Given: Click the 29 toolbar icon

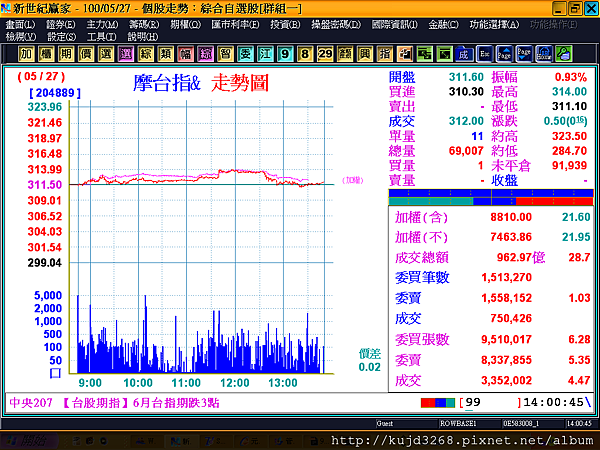Looking at the screenshot, I should 325,54.
